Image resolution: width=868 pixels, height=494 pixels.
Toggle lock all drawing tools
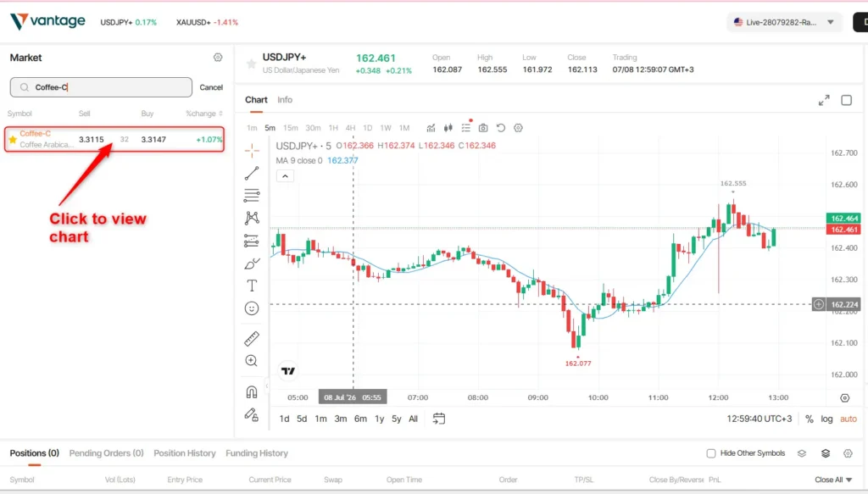tap(252, 415)
